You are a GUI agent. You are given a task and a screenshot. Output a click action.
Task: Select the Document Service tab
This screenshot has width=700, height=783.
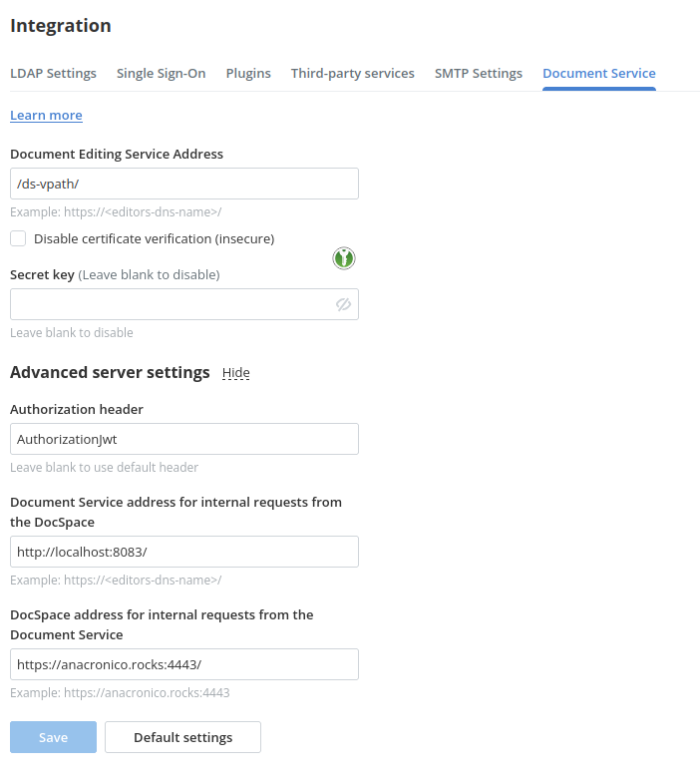[x=598, y=73]
